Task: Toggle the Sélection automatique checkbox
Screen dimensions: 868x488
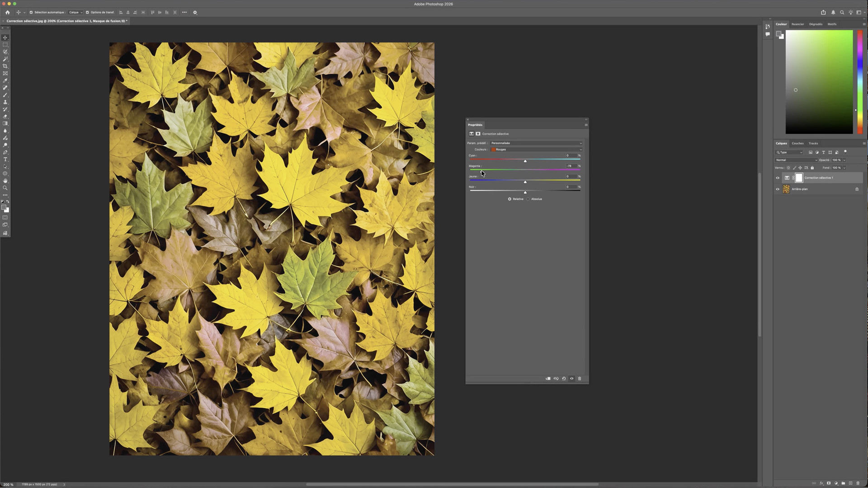Action: tap(31, 13)
